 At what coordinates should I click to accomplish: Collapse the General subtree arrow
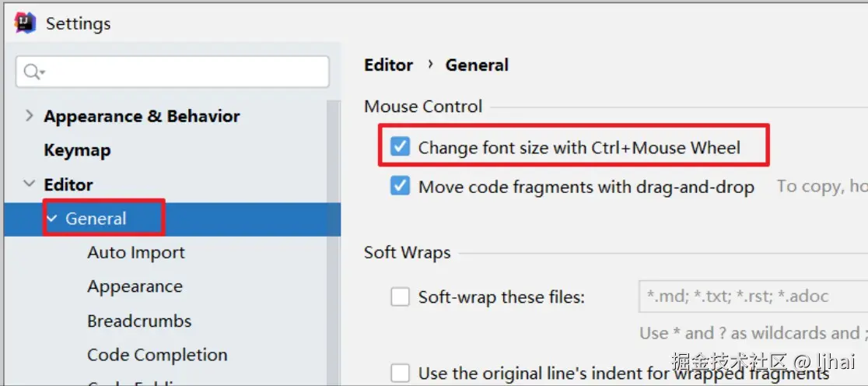(52, 219)
